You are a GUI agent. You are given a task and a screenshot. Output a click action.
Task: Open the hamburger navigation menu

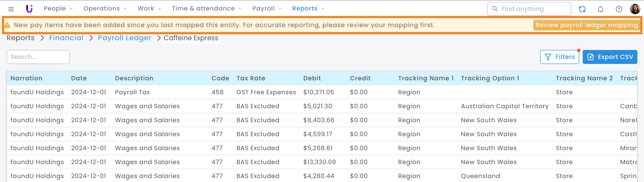point(11,9)
